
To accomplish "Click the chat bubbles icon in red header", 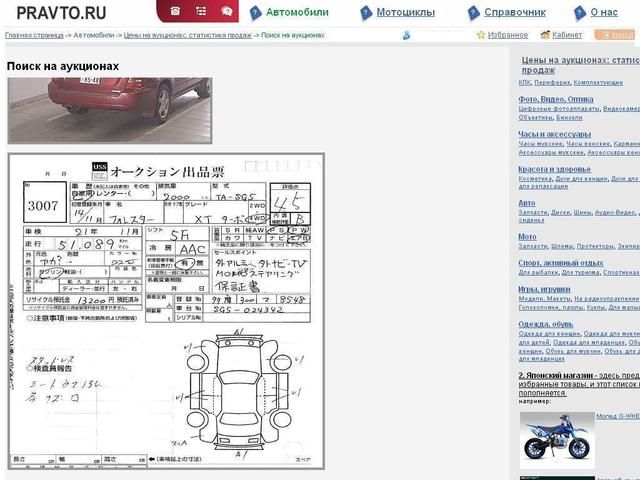I will pyautogui.click(x=227, y=11).
